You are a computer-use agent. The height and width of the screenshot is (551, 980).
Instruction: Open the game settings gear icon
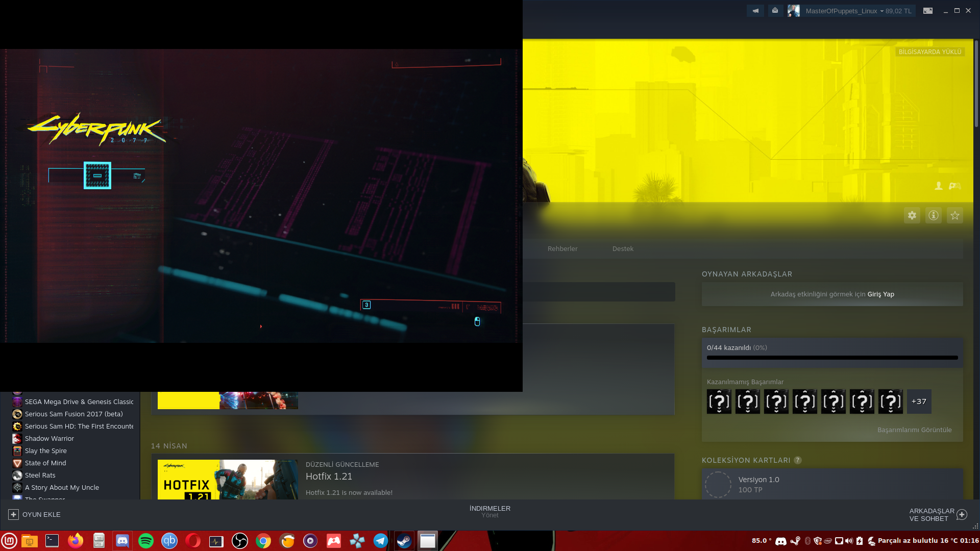point(912,215)
